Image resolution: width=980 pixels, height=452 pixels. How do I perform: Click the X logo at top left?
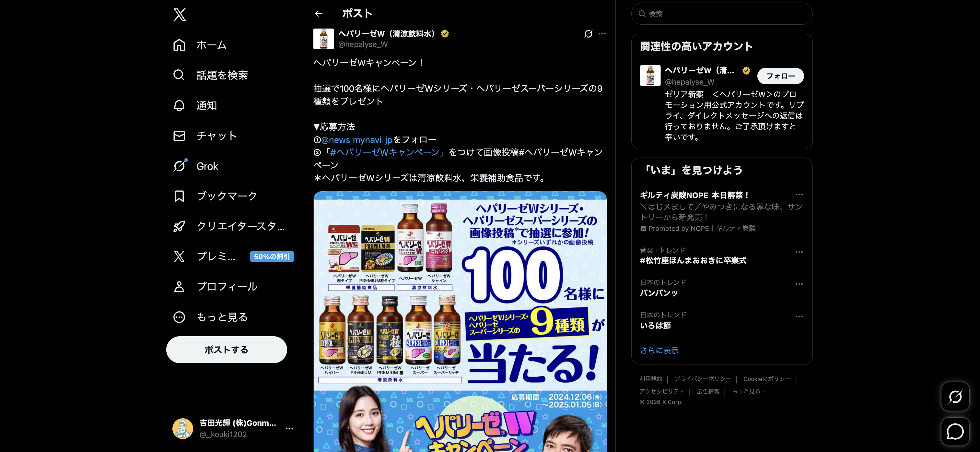(179, 14)
